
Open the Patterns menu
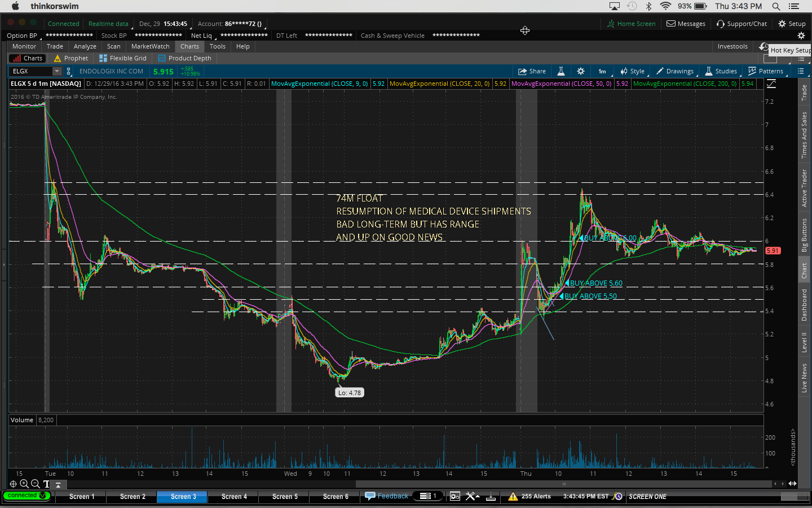(x=765, y=71)
